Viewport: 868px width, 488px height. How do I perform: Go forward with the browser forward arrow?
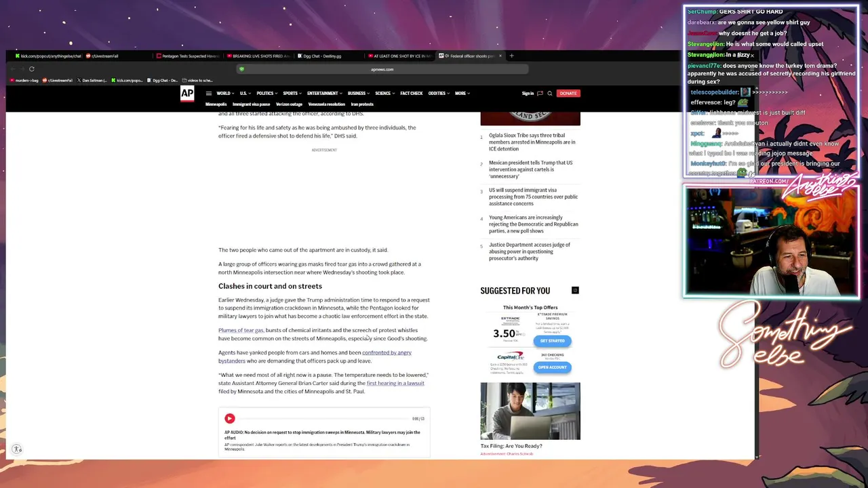point(22,69)
